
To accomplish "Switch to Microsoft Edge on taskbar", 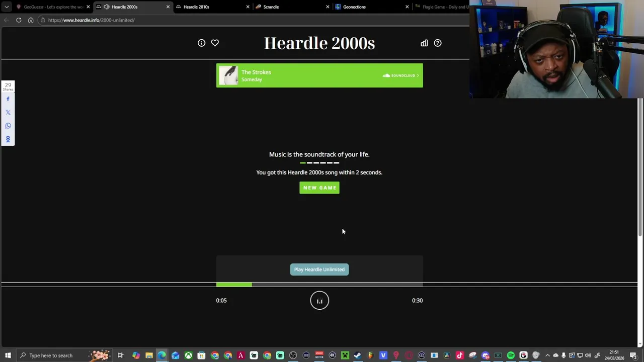I will coord(162,355).
